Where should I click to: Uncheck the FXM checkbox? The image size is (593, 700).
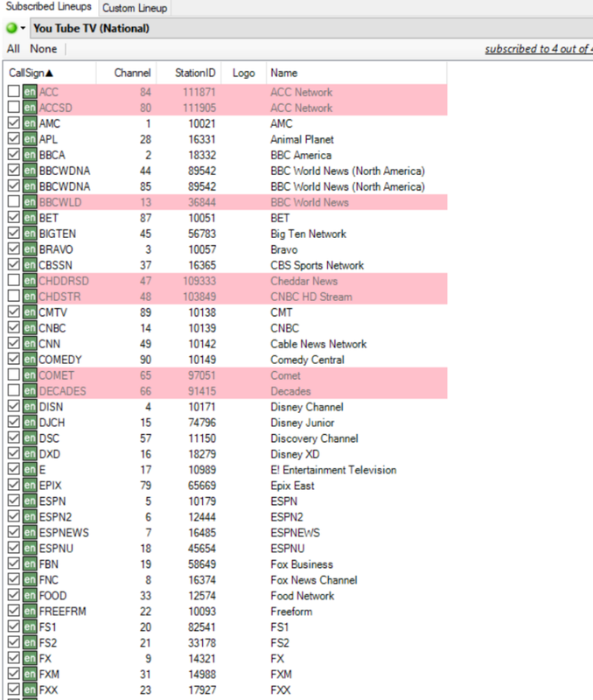(14, 674)
